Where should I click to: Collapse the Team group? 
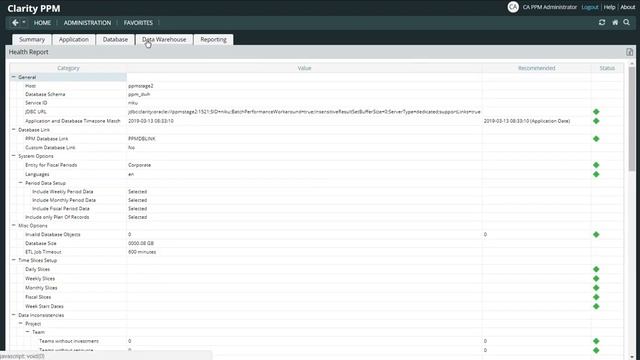[x=27, y=332]
